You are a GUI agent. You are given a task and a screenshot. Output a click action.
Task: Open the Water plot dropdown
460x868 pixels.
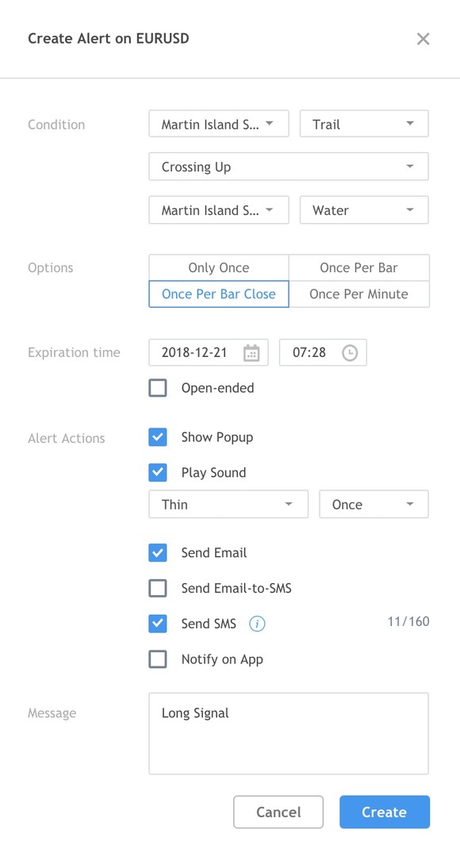click(x=364, y=210)
